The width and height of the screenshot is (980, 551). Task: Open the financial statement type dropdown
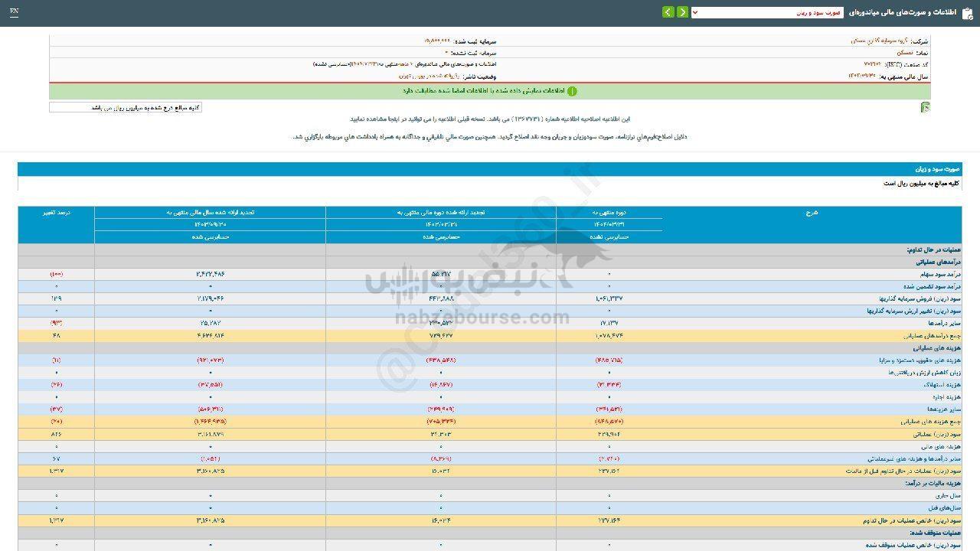766,13
